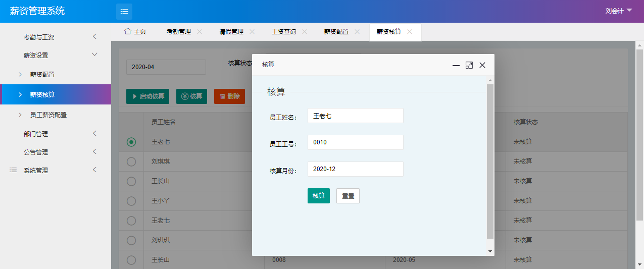
Task: Maximize the 核算 dialog window
Action: click(x=469, y=65)
